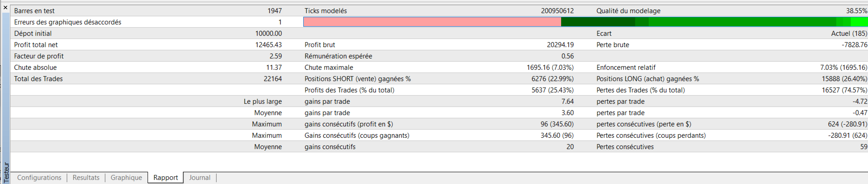Switch to the Configurations tab

point(39,178)
